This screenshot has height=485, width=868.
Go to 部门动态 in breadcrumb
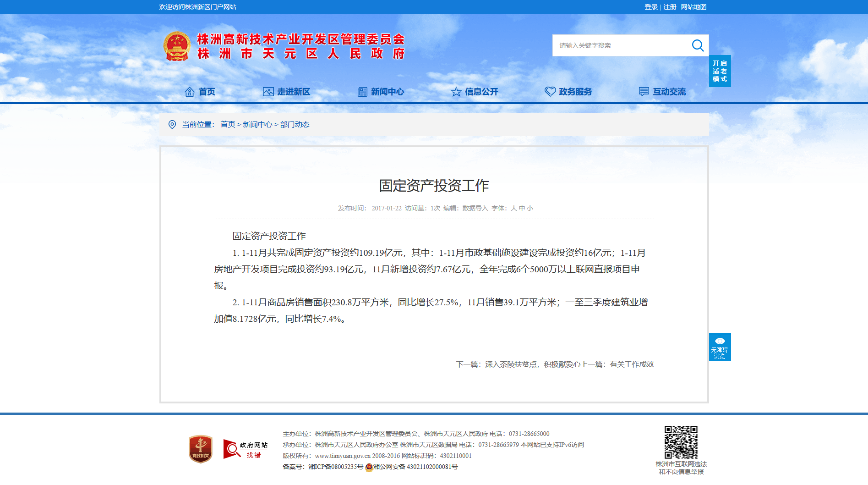(295, 125)
